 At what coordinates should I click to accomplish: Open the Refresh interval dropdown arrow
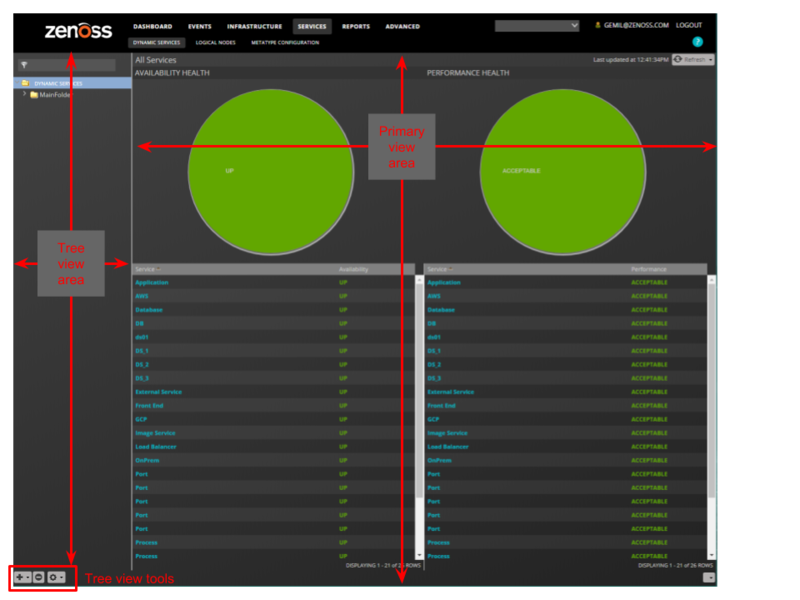pyautogui.click(x=711, y=60)
